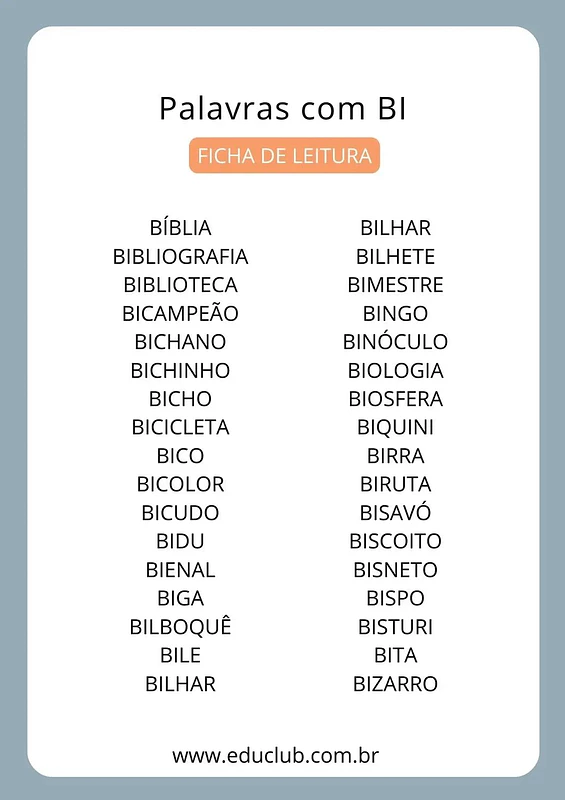Select the word BIZARRO
Image resolution: width=565 pixels, height=800 pixels.
395,684
